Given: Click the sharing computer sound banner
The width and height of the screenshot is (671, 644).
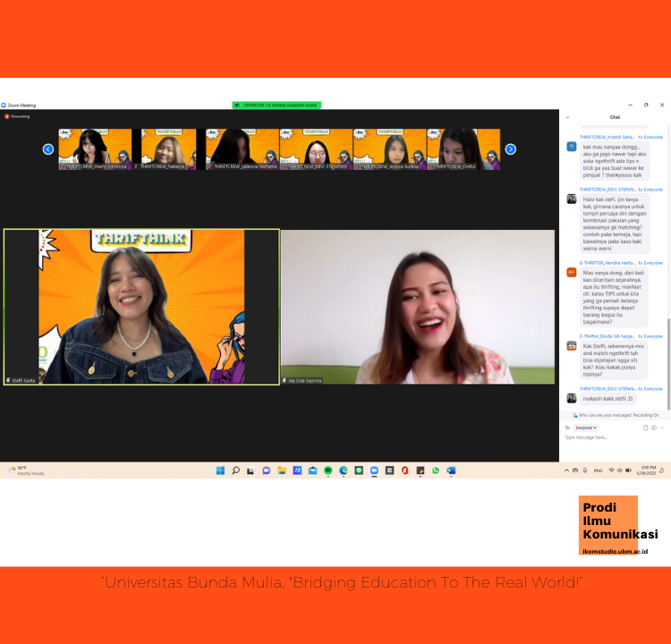Looking at the screenshot, I should pos(276,105).
